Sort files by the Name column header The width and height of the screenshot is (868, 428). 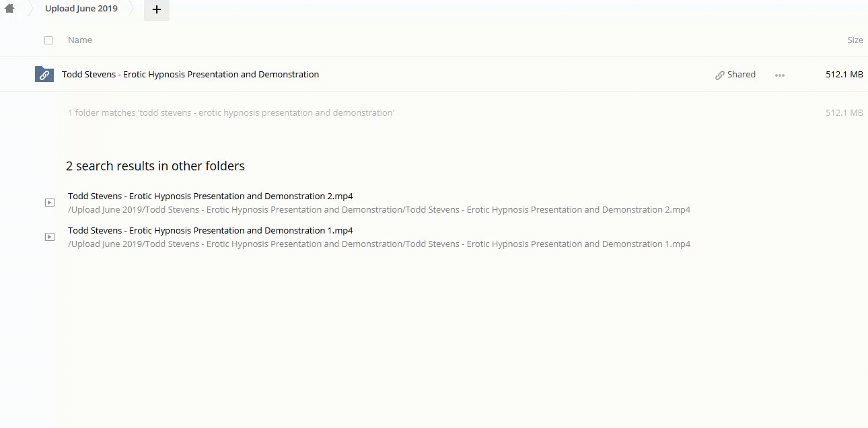[x=79, y=40]
